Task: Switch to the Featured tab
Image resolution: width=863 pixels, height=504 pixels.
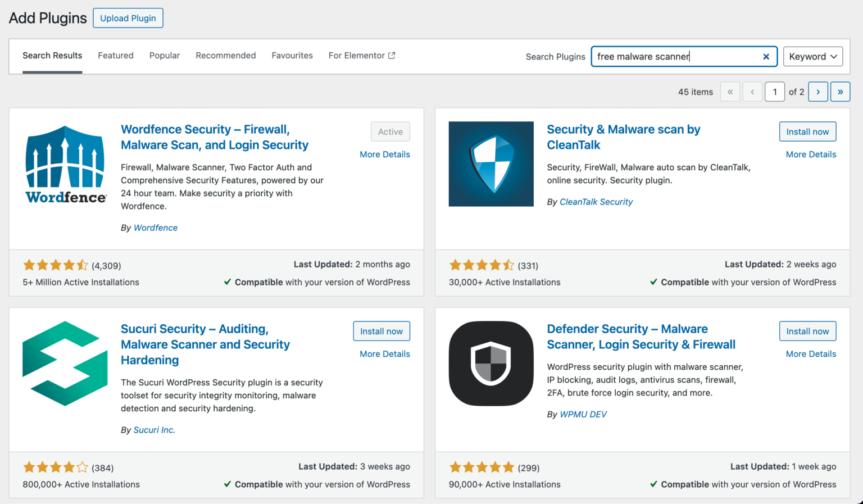Action: tap(116, 55)
